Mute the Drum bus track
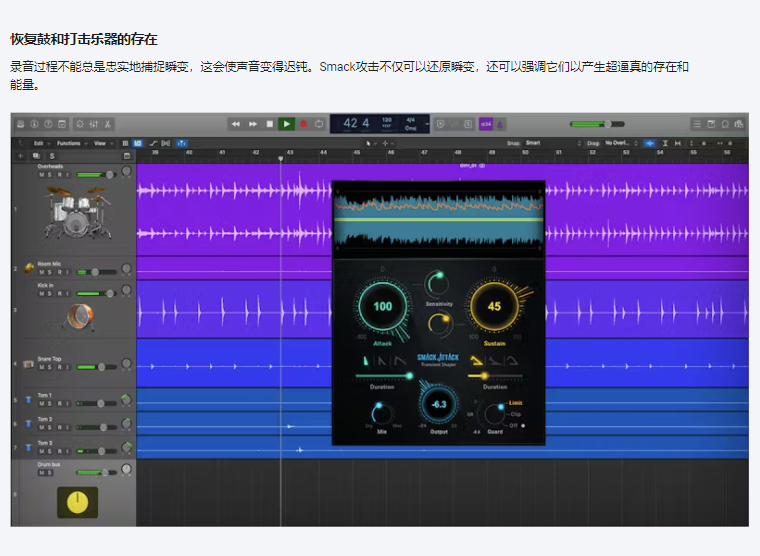The image size is (760, 556). pos(42,473)
